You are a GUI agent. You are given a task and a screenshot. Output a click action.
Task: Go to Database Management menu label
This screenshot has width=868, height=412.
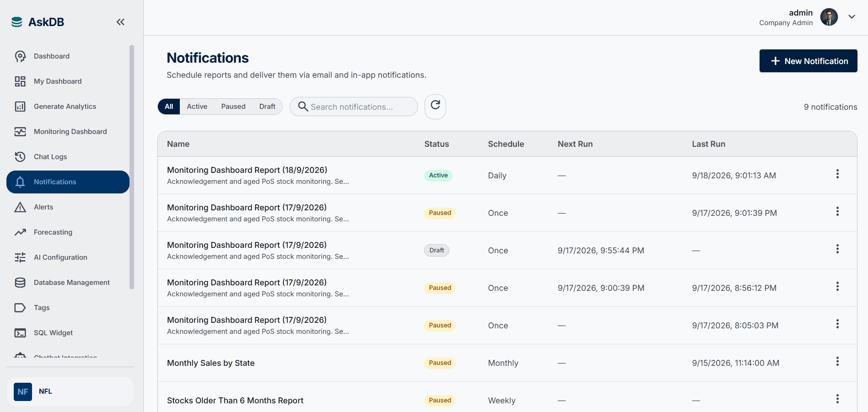pyautogui.click(x=72, y=283)
